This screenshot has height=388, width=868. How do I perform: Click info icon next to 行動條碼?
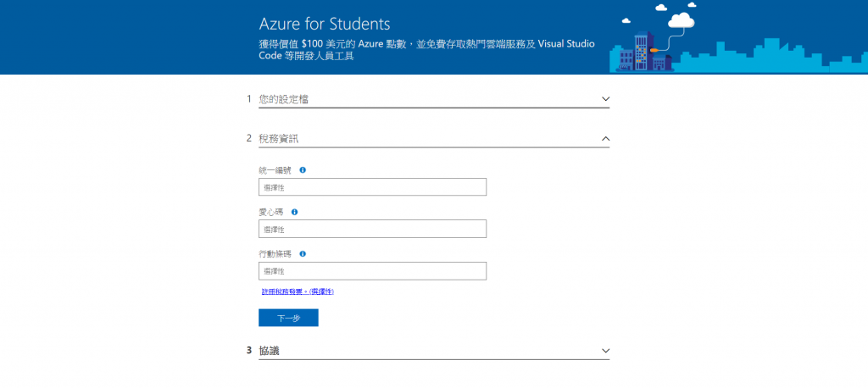point(303,254)
